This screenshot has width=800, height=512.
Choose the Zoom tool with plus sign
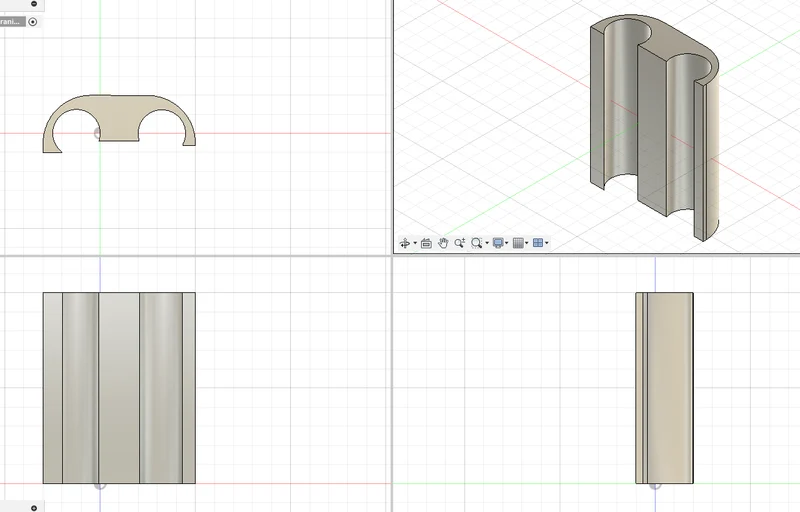[460, 243]
